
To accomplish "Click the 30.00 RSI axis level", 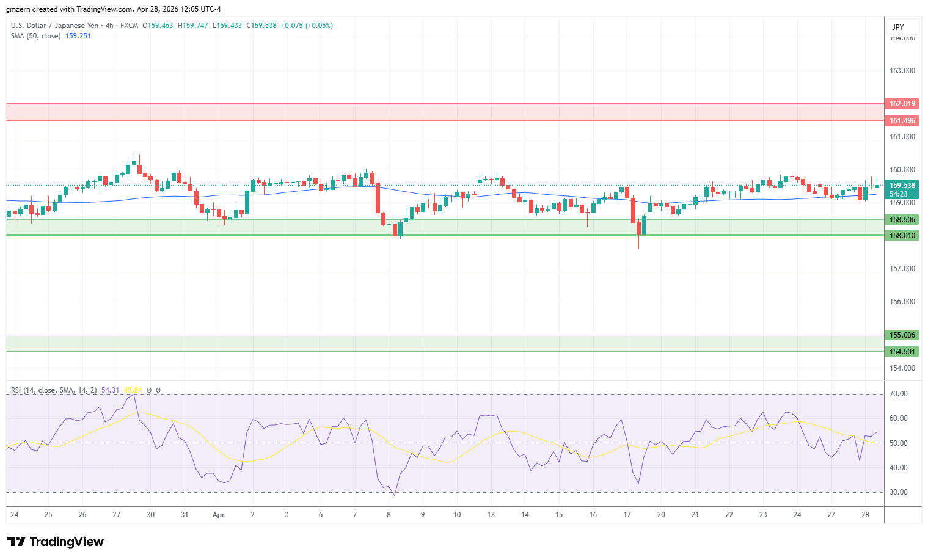I will (899, 492).
